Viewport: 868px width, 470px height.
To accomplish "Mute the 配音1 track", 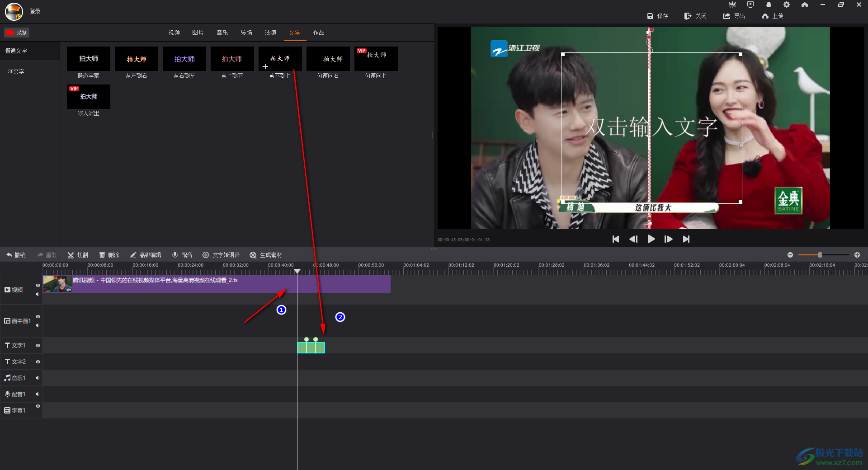I will (x=38, y=394).
